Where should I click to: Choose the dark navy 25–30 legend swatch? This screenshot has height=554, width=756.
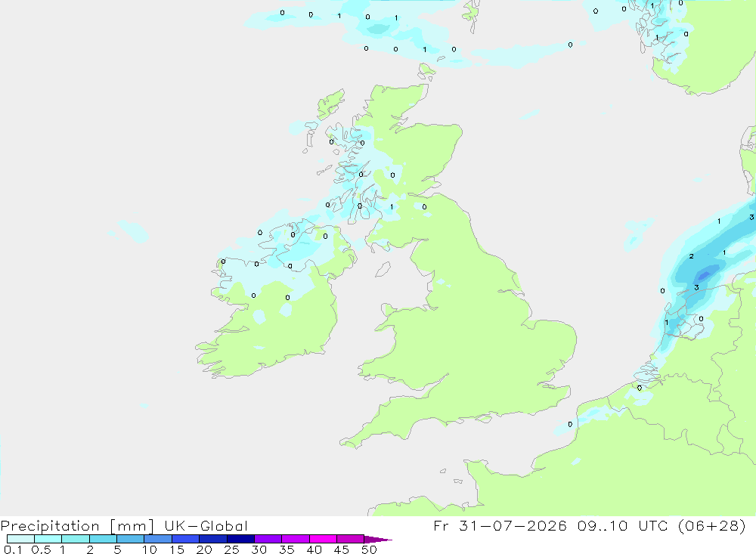[x=240, y=539]
